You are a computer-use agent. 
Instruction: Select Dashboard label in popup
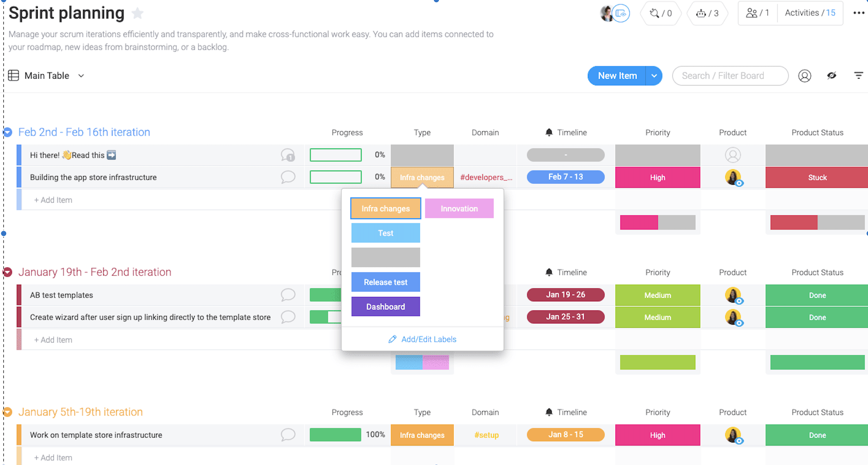(x=385, y=307)
